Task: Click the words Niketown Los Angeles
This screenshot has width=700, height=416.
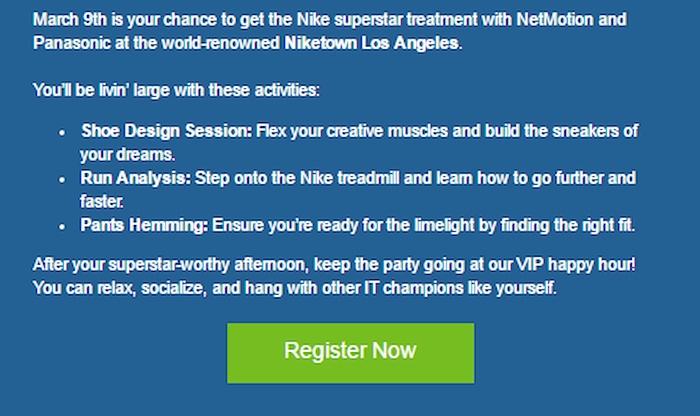Action: (371, 43)
